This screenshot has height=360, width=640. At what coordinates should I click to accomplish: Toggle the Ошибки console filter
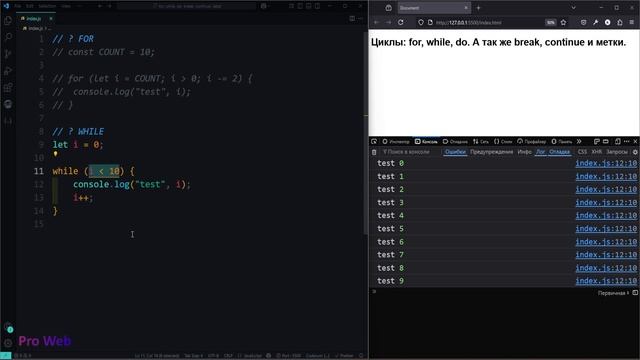[455, 152]
